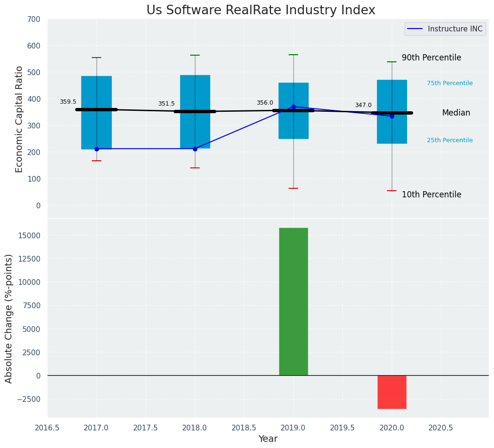Image resolution: width=494 pixels, height=448 pixels.
Task: Click the 351.5 median value label
Action: click(166, 104)
